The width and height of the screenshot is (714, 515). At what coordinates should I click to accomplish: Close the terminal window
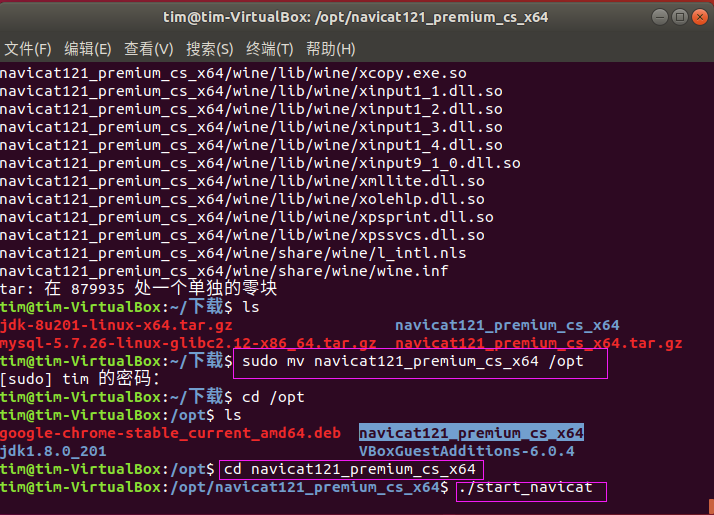700,17
